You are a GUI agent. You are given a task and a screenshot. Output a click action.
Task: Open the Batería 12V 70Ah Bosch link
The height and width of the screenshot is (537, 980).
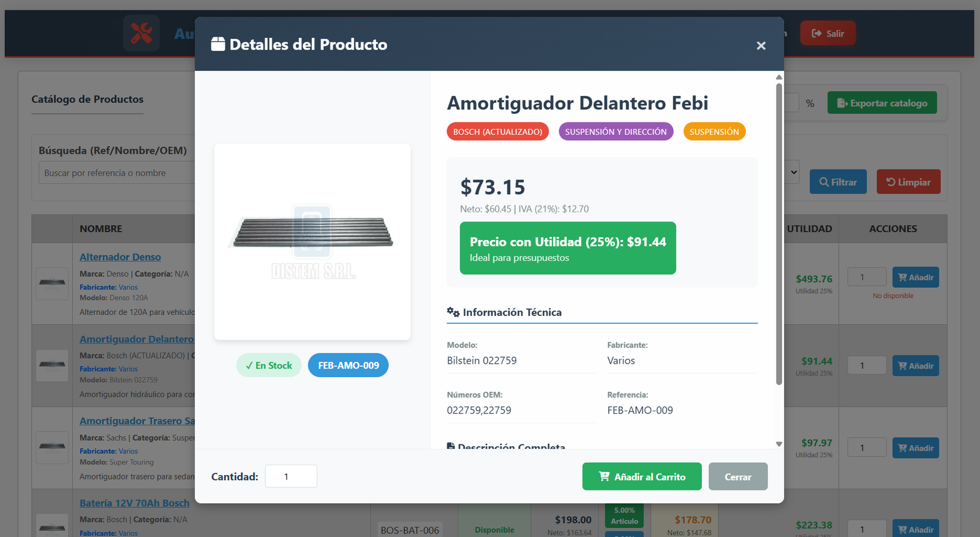pos(134,503)
